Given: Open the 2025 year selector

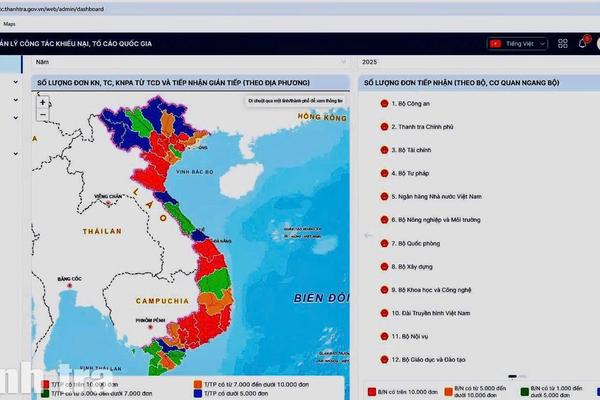Looking at the screenshot, I should 479,62.
